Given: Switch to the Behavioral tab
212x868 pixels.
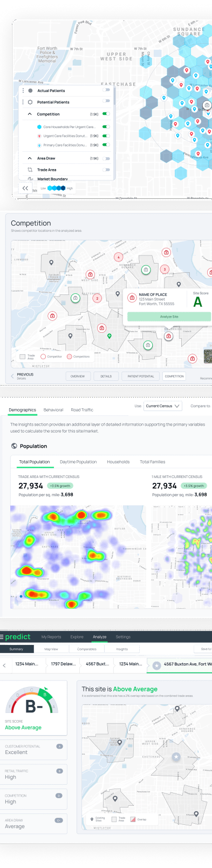Looking at the screenshot, I should [x=53, y=410].
